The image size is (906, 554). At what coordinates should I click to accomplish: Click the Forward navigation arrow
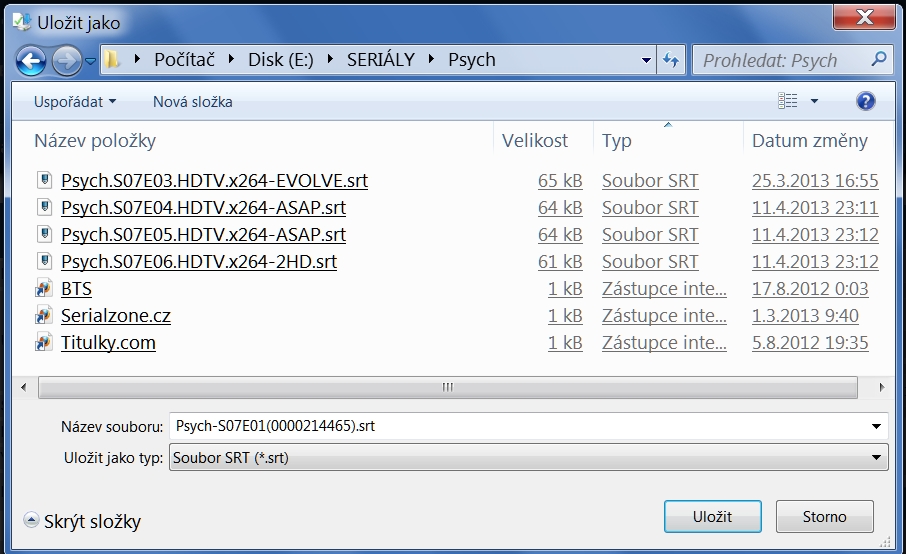(x=66, y=61)
